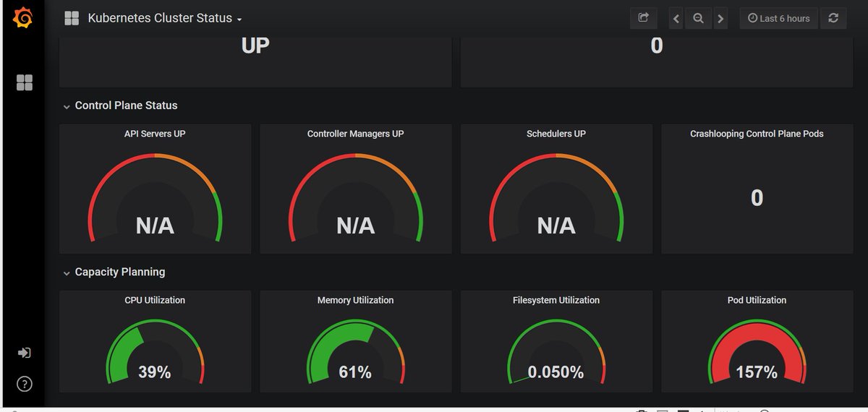Zoom out time range with magnifier icon
This screenshot has width=868, height=412.
(x=698, y=19)
